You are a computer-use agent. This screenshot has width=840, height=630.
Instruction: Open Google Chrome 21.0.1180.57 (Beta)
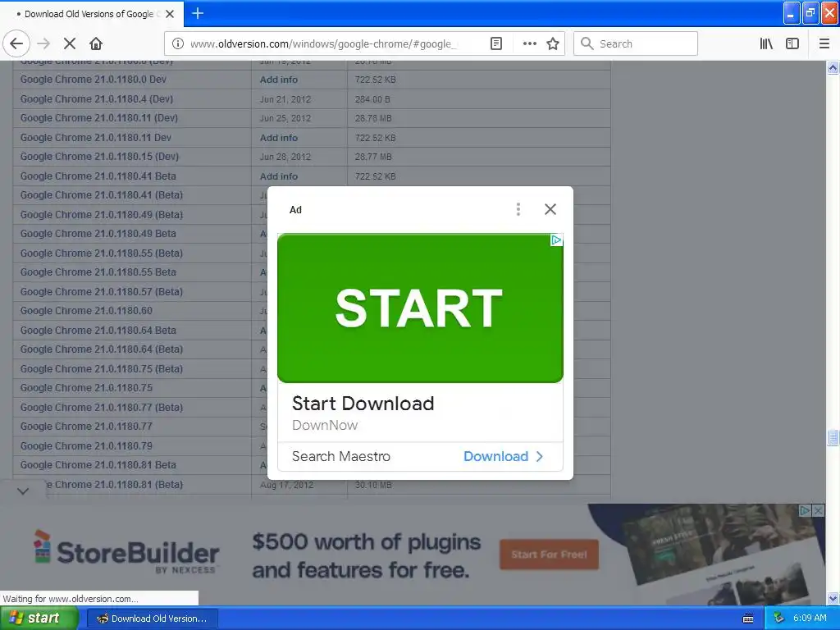click(102, 292)
